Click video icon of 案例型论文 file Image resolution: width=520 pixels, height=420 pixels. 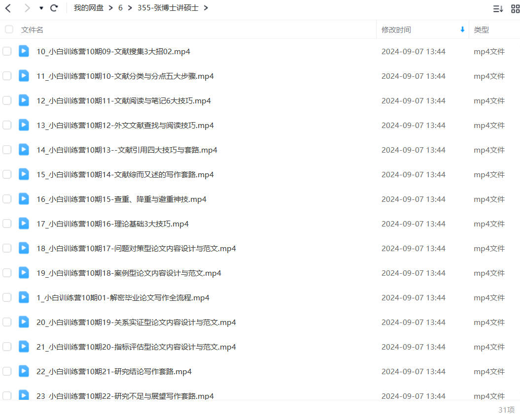click(24, 273)
